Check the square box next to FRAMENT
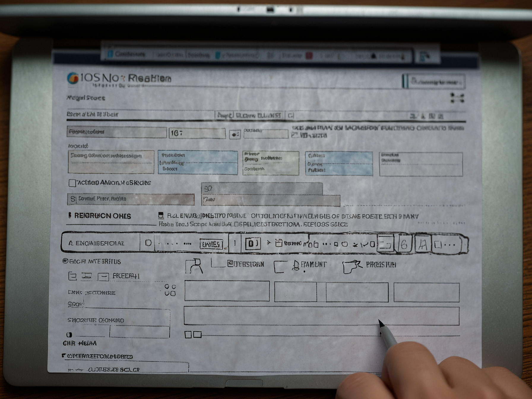The width and height of the screenshot is (532, 399). click(x=279, y=267)
